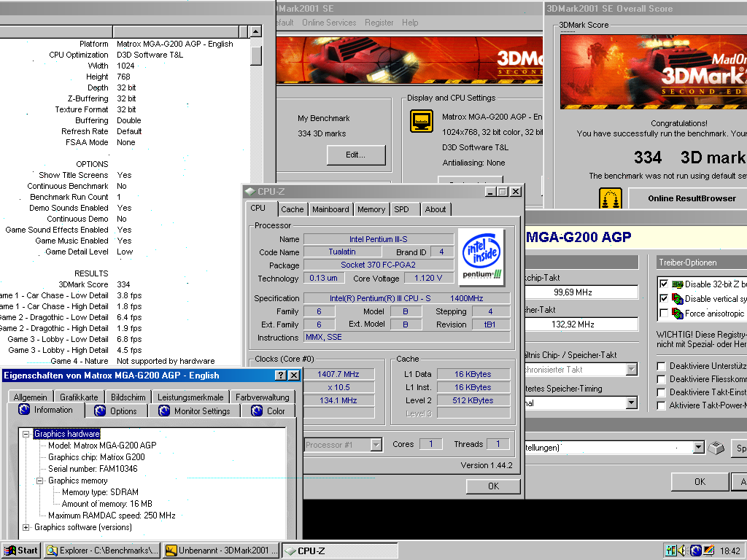
Task: Open the synchronisierter Takt dropdown
Action: tap(632, 369)
